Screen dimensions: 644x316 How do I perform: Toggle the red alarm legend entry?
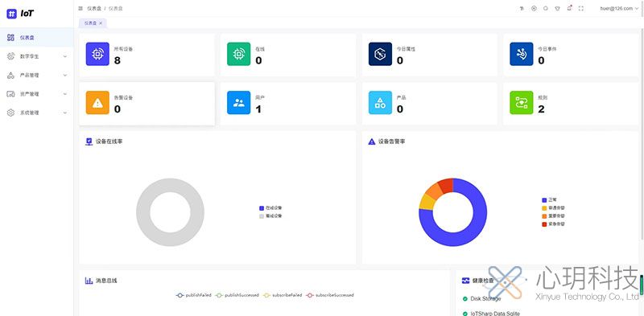(x=554, y=224)
